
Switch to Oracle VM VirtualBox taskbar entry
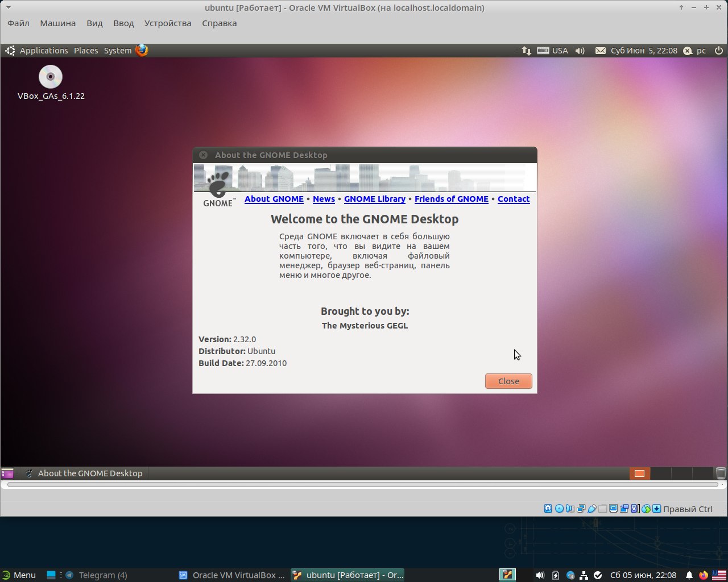pyautogui.click(x=232, y=575)
